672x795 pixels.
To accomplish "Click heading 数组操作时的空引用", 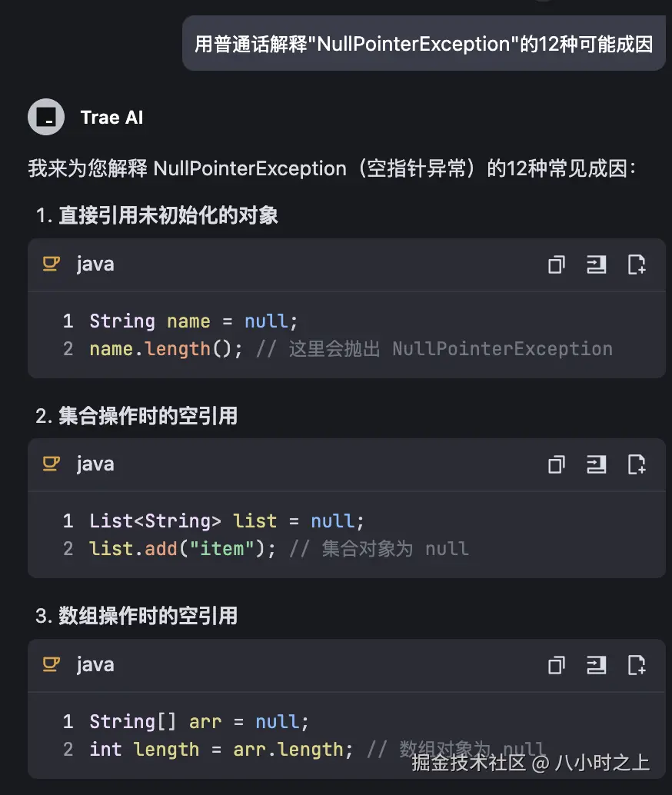I will pos(148,616).
